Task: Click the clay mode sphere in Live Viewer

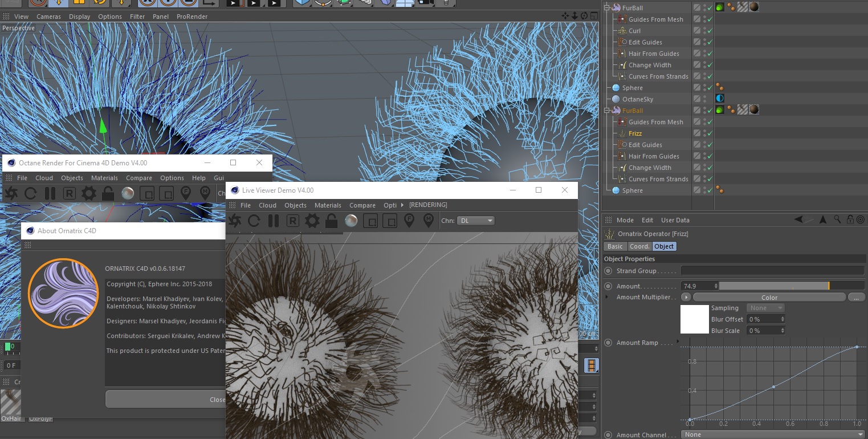Action: [351, 221]
